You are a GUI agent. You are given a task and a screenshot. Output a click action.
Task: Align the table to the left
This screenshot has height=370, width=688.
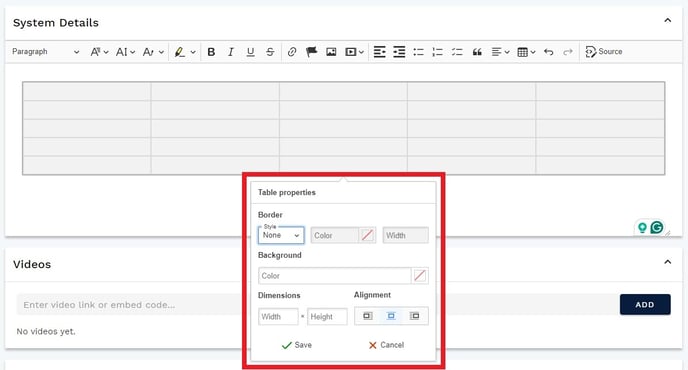[368, 316]
